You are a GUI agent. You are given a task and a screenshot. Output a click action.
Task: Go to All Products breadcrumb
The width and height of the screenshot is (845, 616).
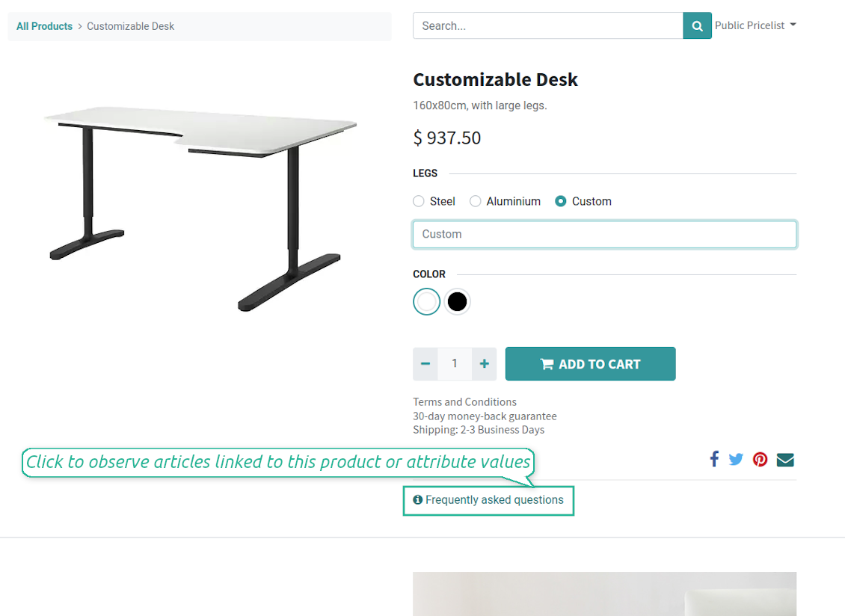44,26
